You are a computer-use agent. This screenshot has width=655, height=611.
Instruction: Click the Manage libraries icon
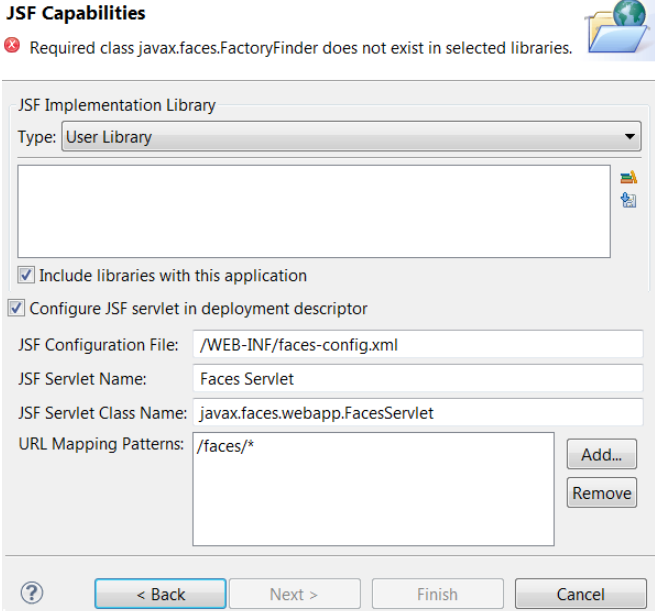[x=628, y=177]
